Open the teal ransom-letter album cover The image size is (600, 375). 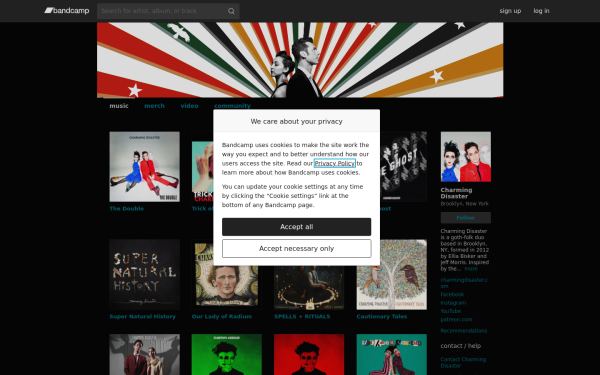391,354
